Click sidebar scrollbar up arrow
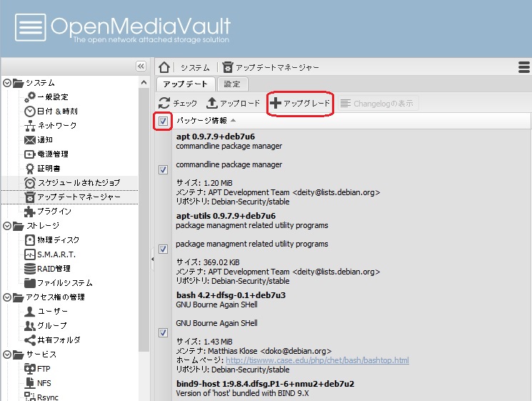Viewport: 532px width, 401px height. click(144, 82)
